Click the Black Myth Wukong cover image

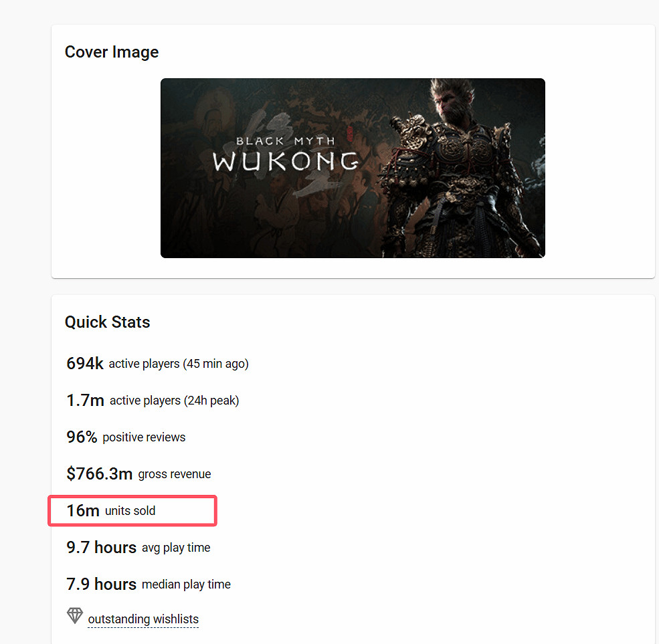click(353, 168)
